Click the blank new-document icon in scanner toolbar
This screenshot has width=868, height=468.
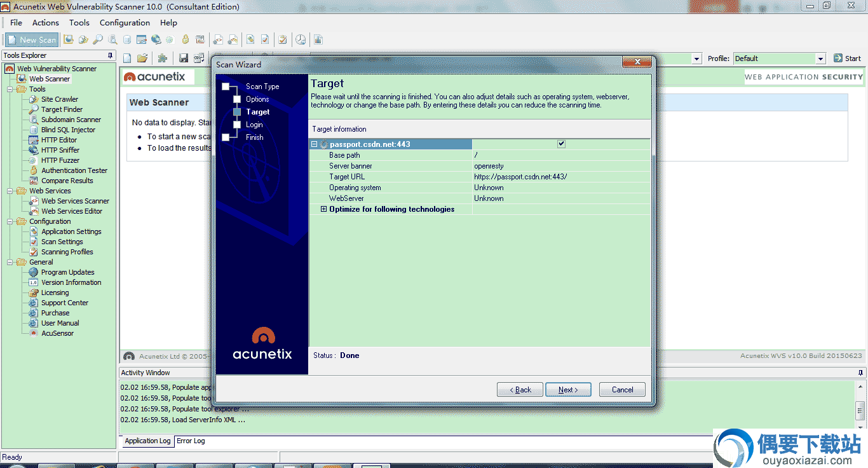click(127, 58)
